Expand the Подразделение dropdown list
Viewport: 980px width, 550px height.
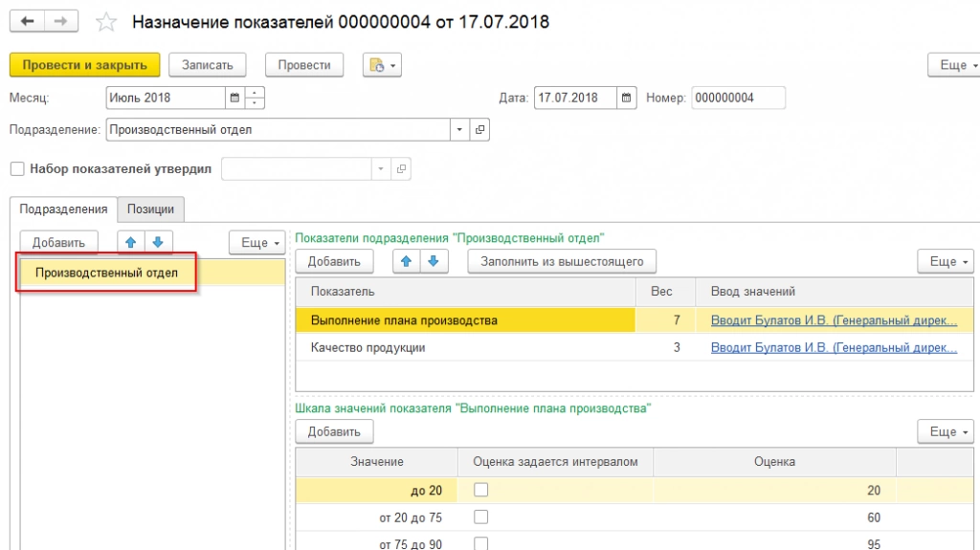(459, 129)
